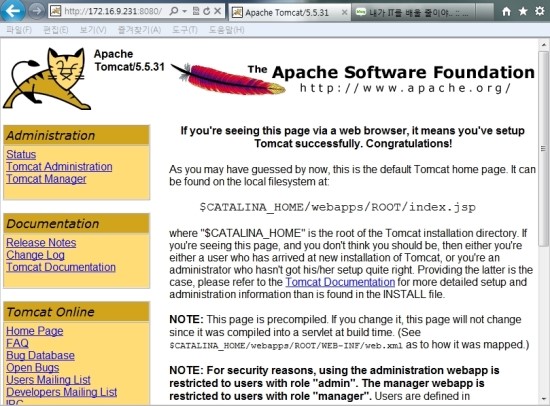This screenshot has width=550, height=406.
Task: Open the 도구(T) menu
Action: point(185,30)
